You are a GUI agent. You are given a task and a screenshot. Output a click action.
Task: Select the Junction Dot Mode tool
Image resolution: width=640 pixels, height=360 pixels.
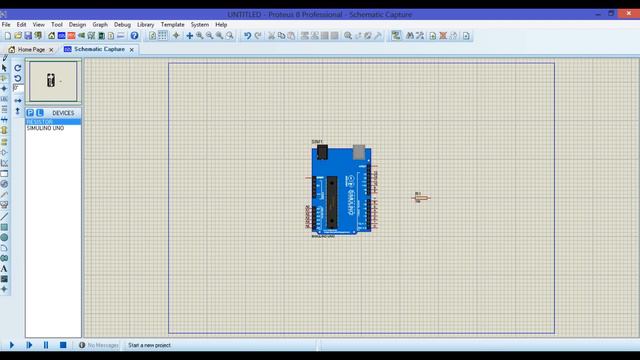tap(4, 88)
